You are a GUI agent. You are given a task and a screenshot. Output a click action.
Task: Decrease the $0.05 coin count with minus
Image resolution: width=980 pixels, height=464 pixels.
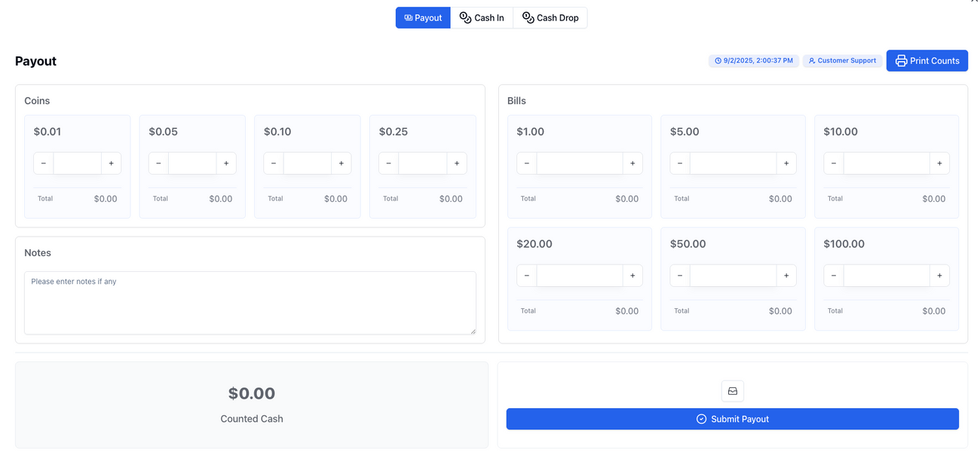tap(158, 163)
